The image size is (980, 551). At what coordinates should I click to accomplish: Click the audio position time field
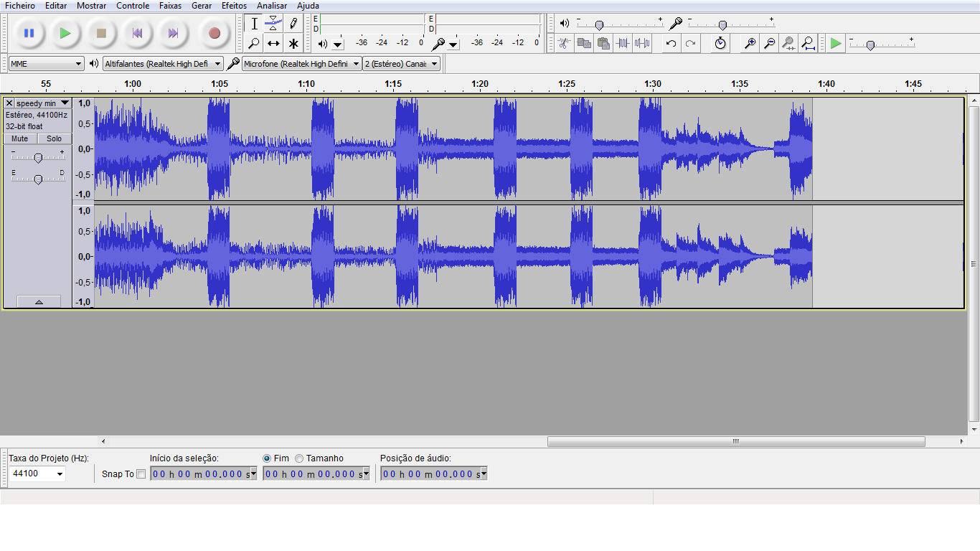click(433, 474)
